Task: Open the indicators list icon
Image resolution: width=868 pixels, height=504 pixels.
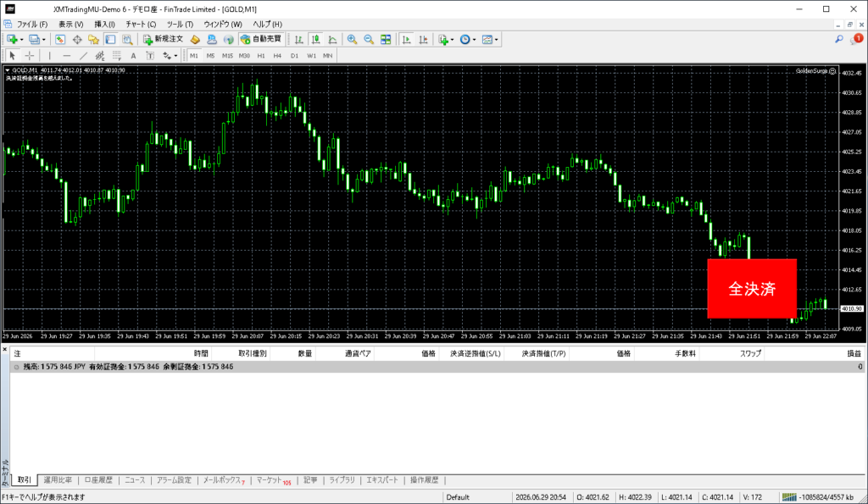Action: point(442,39)
